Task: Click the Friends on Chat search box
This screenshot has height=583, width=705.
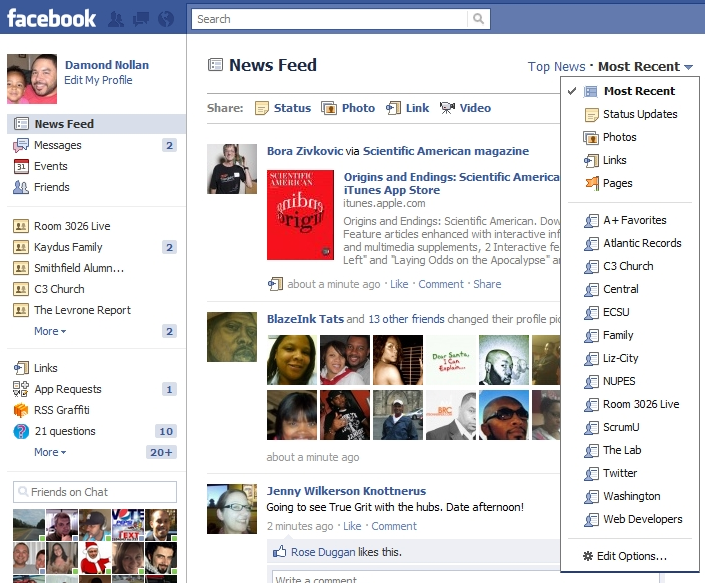Action: [x=95, y=492]
